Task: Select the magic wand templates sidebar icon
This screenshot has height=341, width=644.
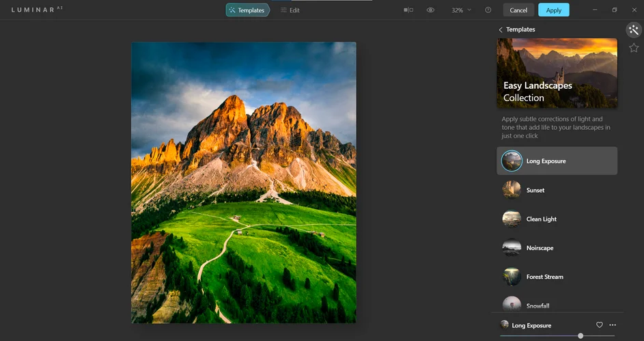Action: click(x=634, y=29)
